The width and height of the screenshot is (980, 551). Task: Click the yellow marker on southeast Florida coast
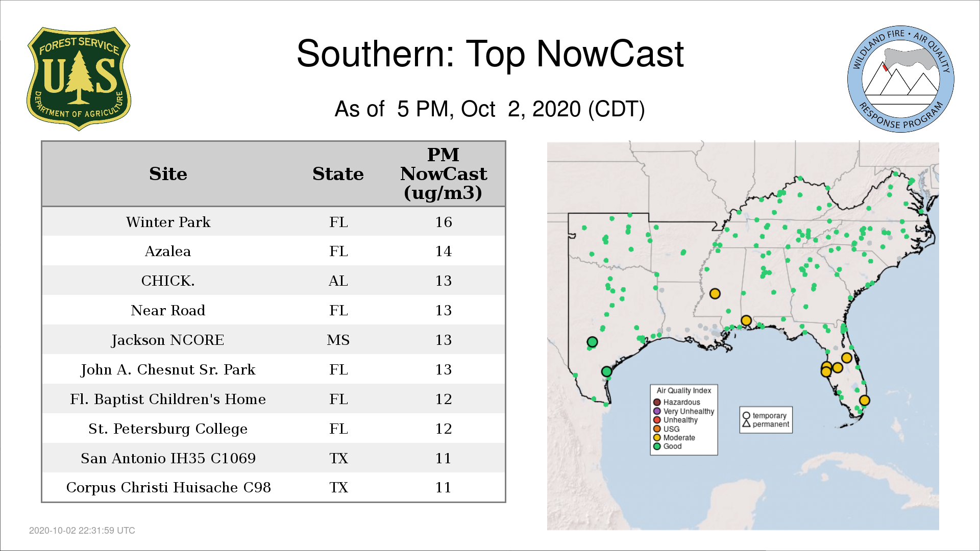point(864,400)
